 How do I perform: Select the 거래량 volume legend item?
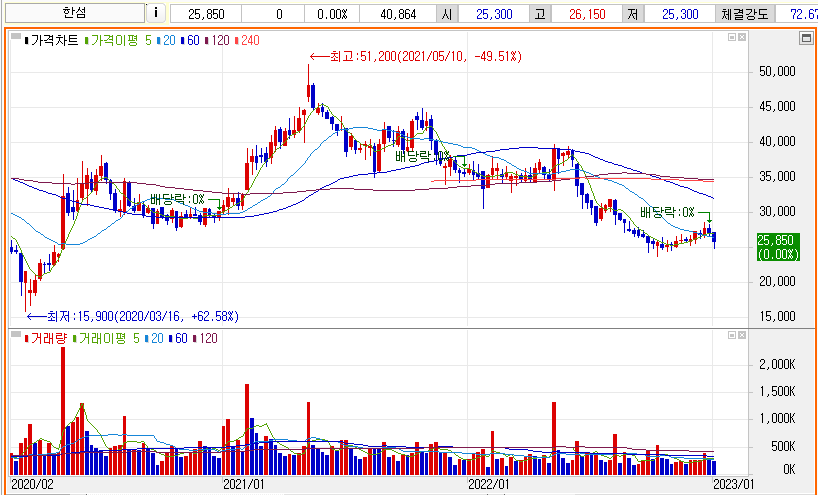pos(46,339)
